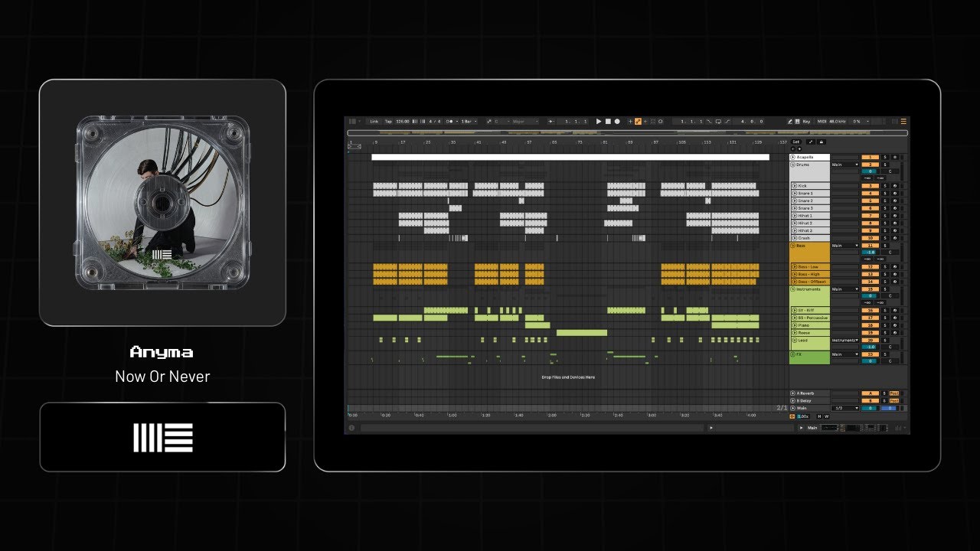Open the Major scale mode dropdown
The image size is (980, 551).
click(525, 121)
